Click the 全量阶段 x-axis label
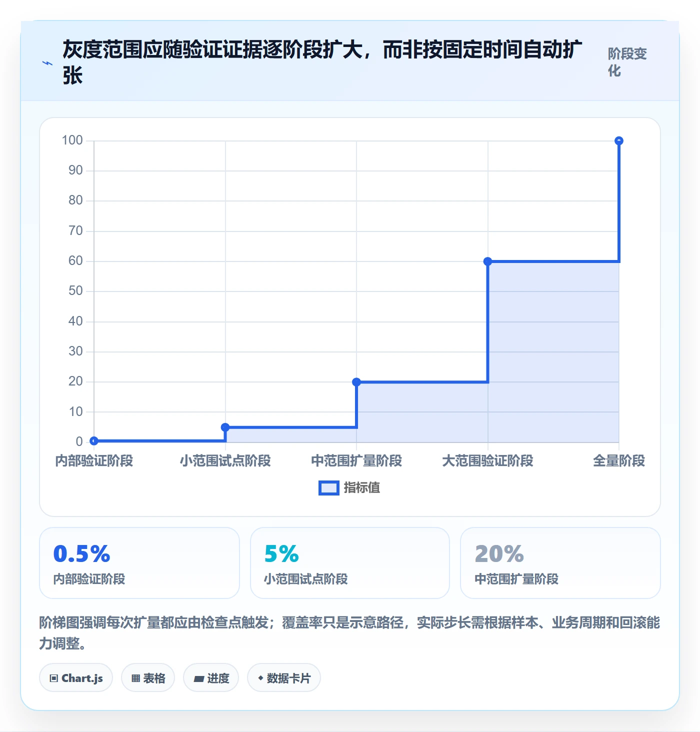The image size is (700, 732). click(619, 460)
